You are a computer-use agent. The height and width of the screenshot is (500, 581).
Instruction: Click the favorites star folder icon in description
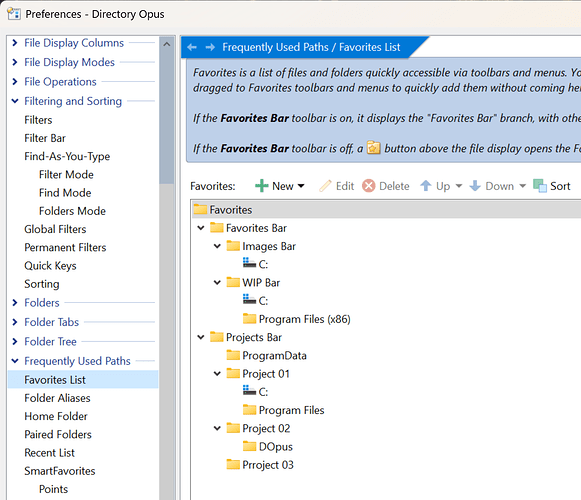coord(374,148)
